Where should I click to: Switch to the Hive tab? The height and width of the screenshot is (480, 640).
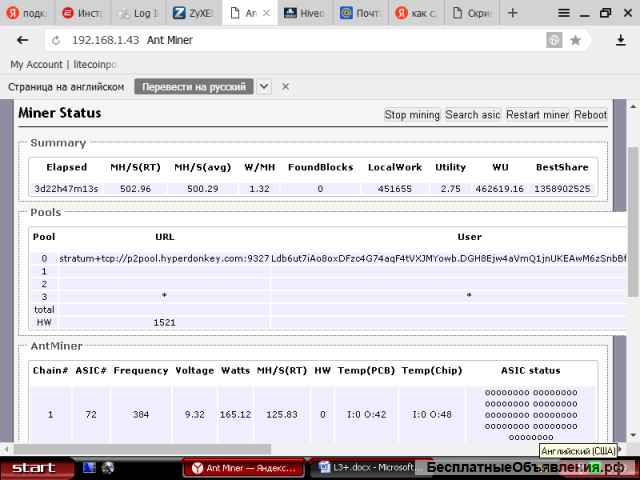pos(304,13)
